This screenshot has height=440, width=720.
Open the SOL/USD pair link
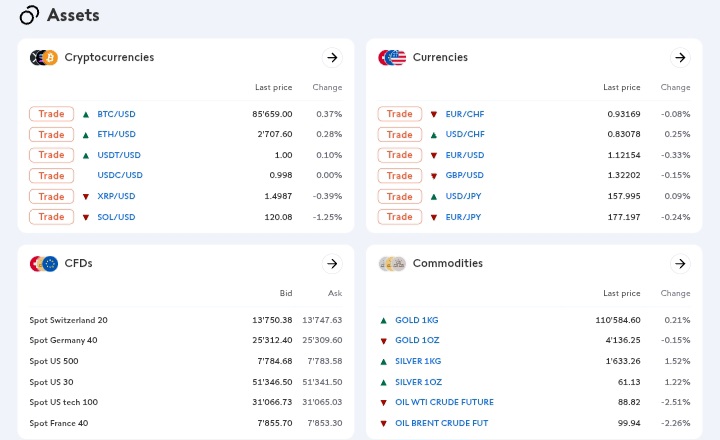(x=116, y=217)
